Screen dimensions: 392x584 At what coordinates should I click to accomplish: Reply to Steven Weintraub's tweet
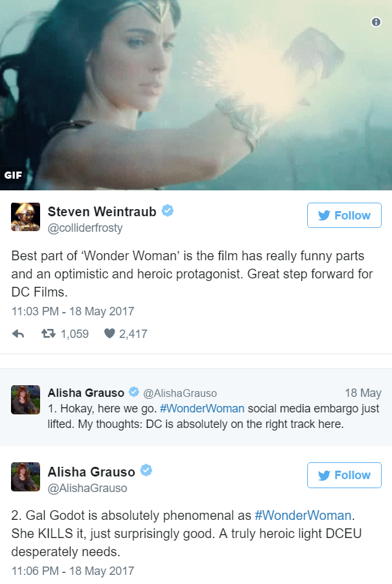18,333
